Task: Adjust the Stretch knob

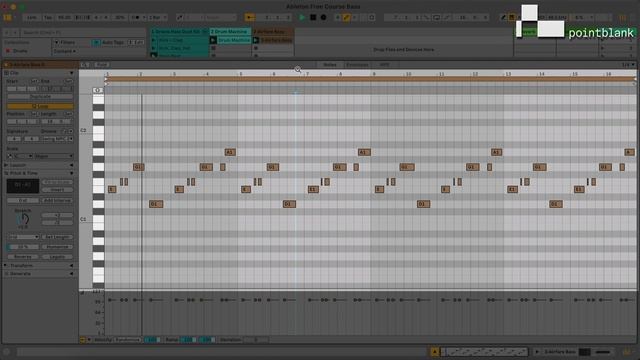Action: 23,219
